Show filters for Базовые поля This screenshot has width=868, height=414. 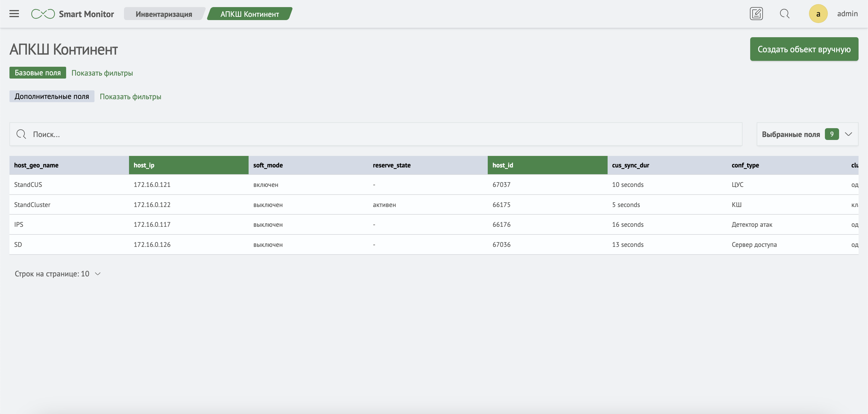coord(102,73)
